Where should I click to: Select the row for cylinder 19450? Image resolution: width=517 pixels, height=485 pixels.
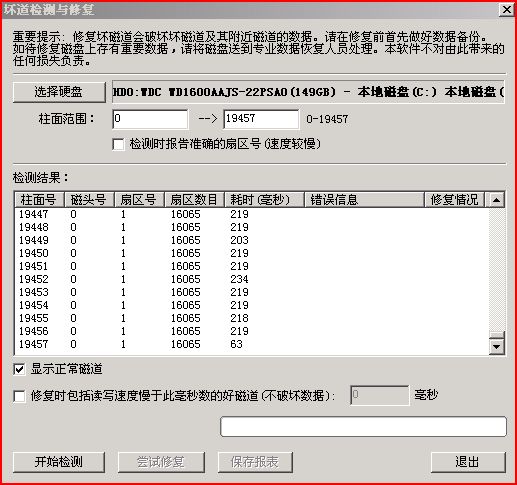coord(252,253)
